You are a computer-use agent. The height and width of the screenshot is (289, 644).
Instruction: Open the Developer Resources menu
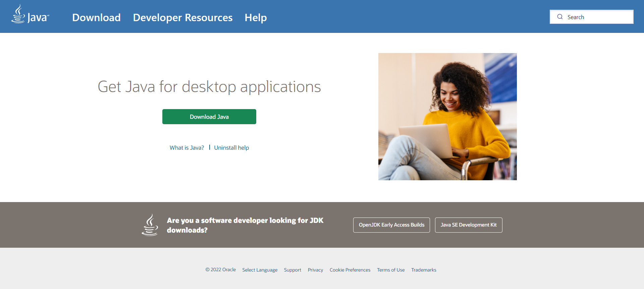183,17
